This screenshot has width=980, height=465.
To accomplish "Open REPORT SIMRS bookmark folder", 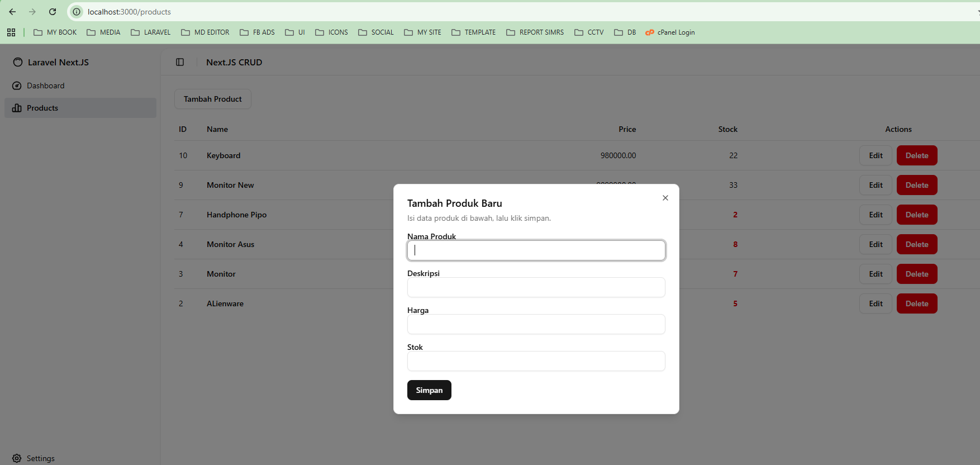I will [535, 32].
